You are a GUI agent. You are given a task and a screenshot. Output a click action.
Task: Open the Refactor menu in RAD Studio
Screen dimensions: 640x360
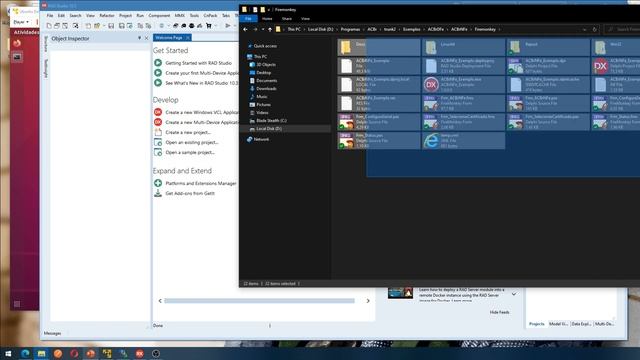click(x=107, y=16)
